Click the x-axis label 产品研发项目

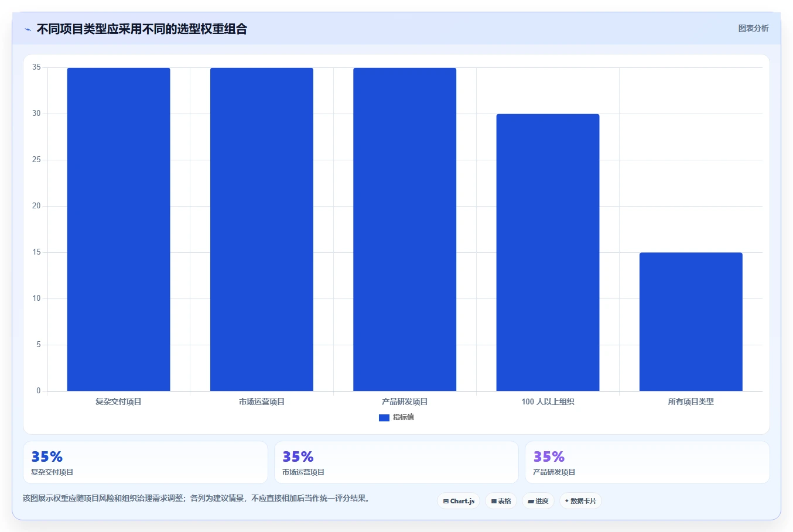(405, 401)
